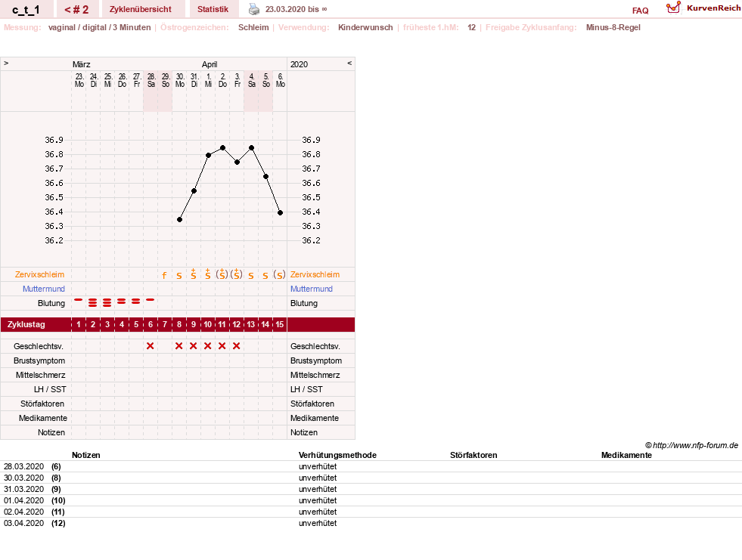Click the nfp-forum.de copyright link
This screenshot has height=560, width=742.
(692, 445)
